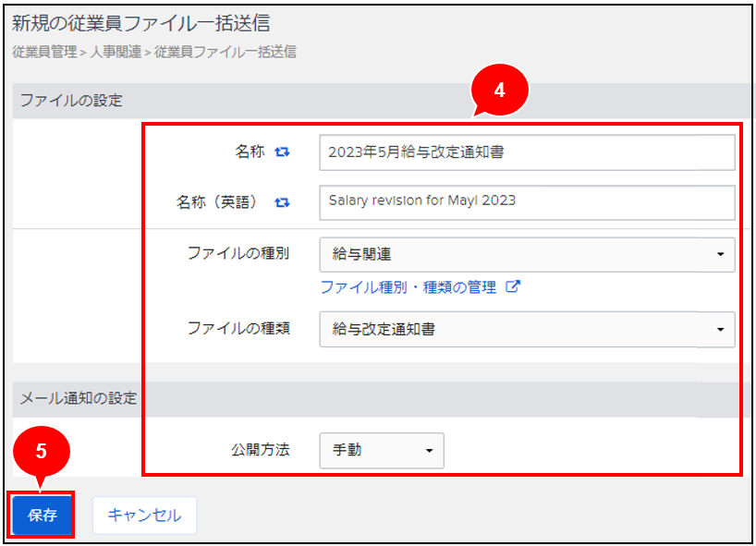This screenshot has width=756, height=546.
Task: Click the red callout marker numbered 4
Action: click(499, 92)
